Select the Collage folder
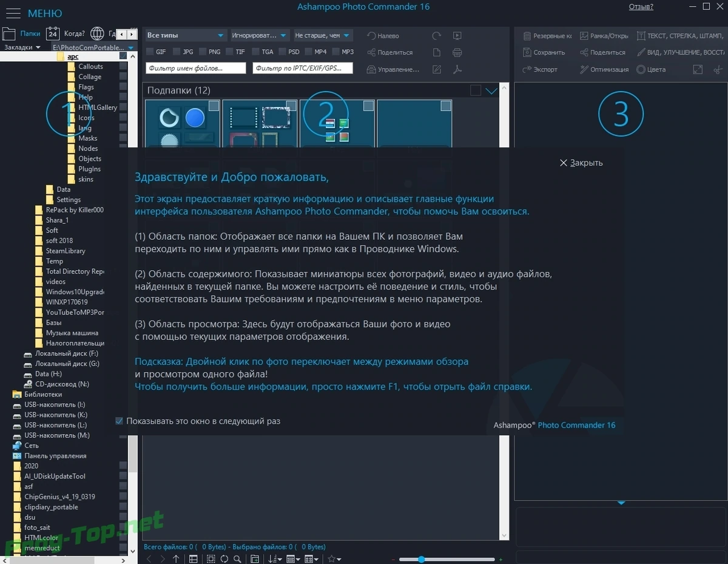Image resolution: width=728 pixels, height=564 pixels. click(x=89, y=76)
